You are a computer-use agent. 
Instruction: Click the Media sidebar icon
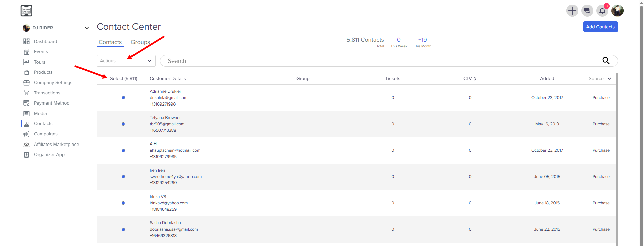point(26,114)
